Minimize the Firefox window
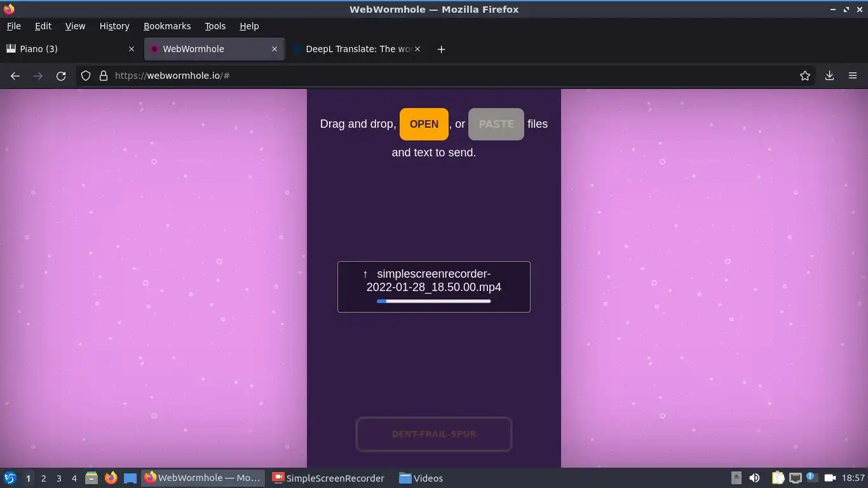The width and height of the screenshot is (868, 488). [x=833, y=10]
